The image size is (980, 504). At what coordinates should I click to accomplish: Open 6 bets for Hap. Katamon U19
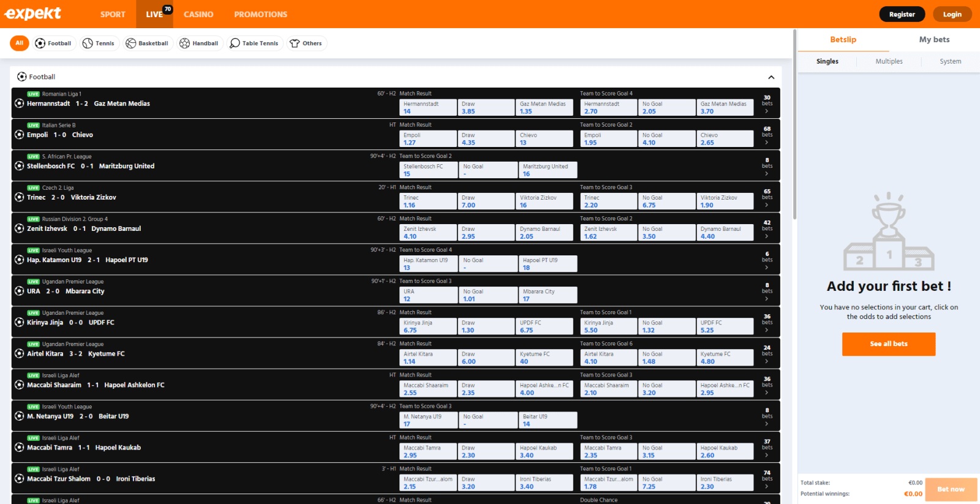point(767,260)
